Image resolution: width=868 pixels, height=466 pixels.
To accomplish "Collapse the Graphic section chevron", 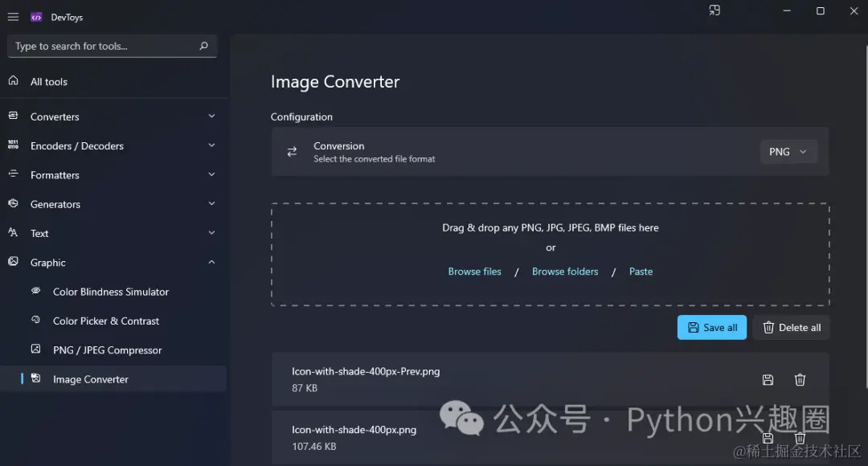I will click(211, 262).
